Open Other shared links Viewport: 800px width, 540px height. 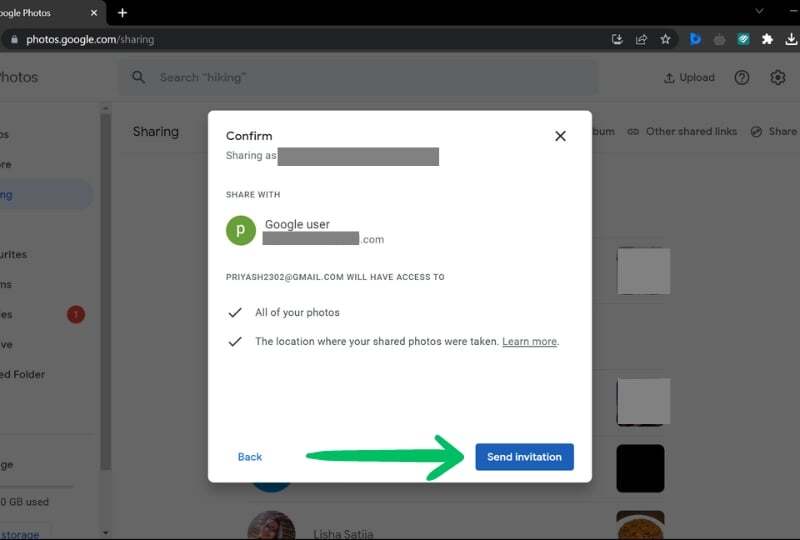(682, 131)
